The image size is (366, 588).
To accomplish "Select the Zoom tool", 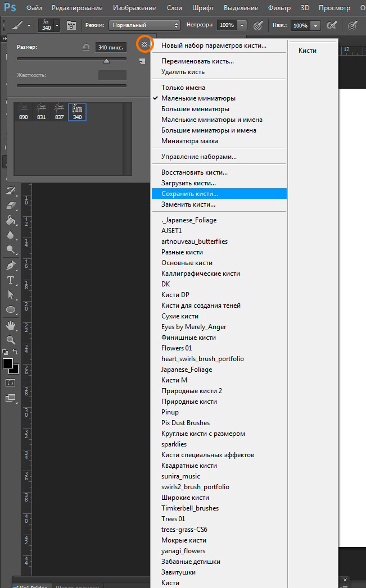I will click(11, 340).
